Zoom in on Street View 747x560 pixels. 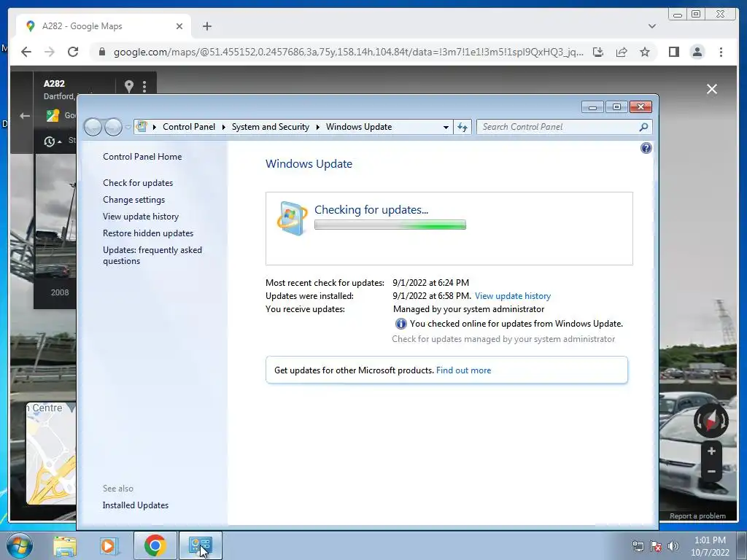(711, 451)
